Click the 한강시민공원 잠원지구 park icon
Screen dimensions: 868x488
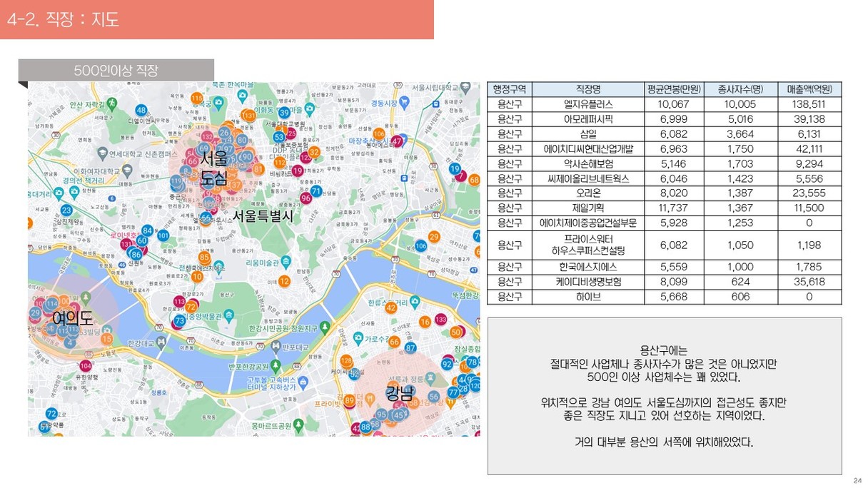[325, 327]
